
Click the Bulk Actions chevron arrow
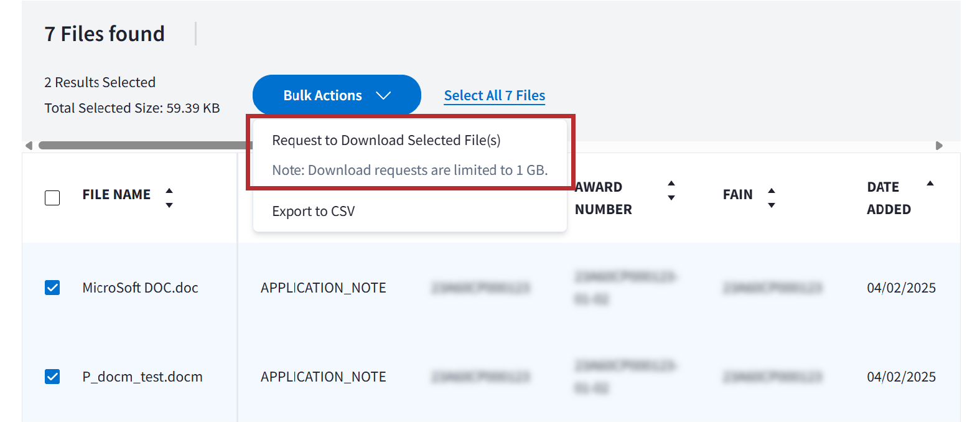383,95
